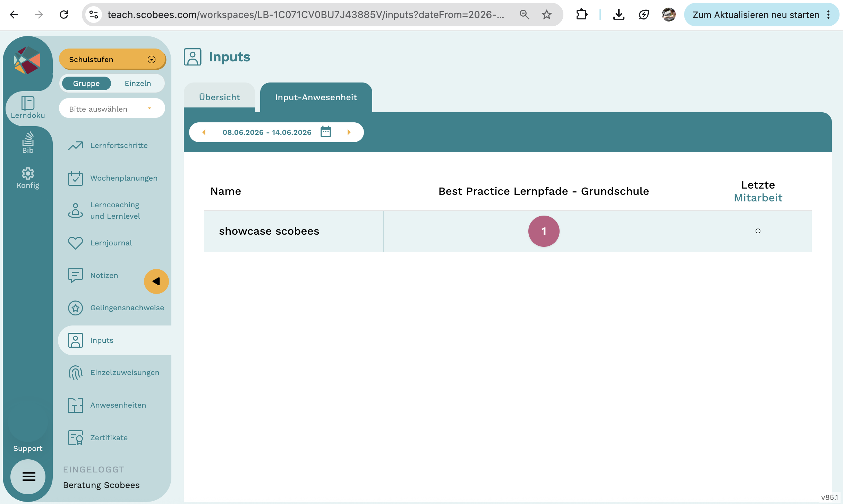
Task: Click the Lernjournal heart icon
Action: [75, 243]
